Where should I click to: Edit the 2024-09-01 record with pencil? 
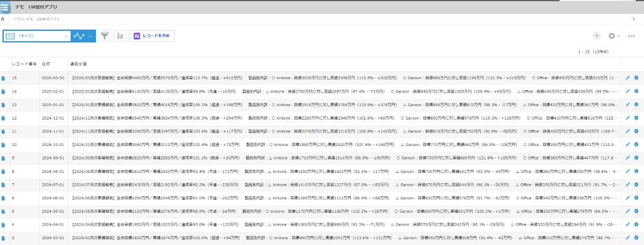(627, 158)
